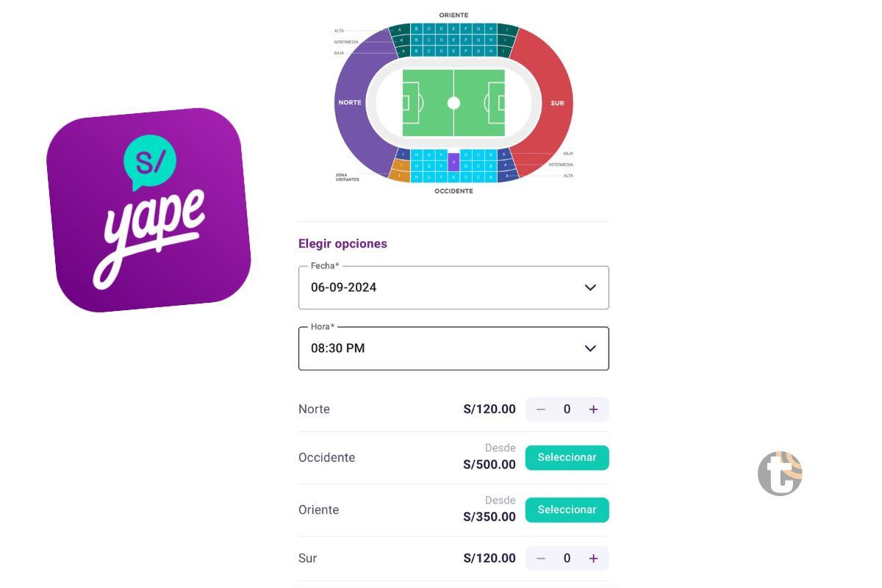882x588 pixels.
Task: Click the minus icon on the Norte ticket counter
Action: click(x=541, y=409)
